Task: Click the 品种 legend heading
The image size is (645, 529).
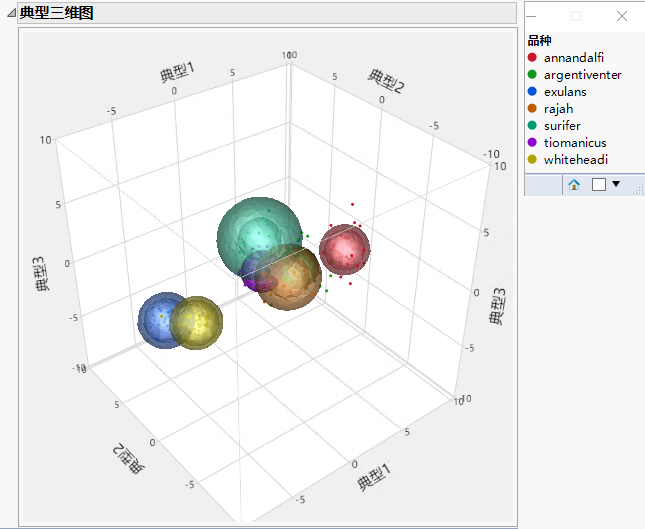Action: (x=539, y=41)
